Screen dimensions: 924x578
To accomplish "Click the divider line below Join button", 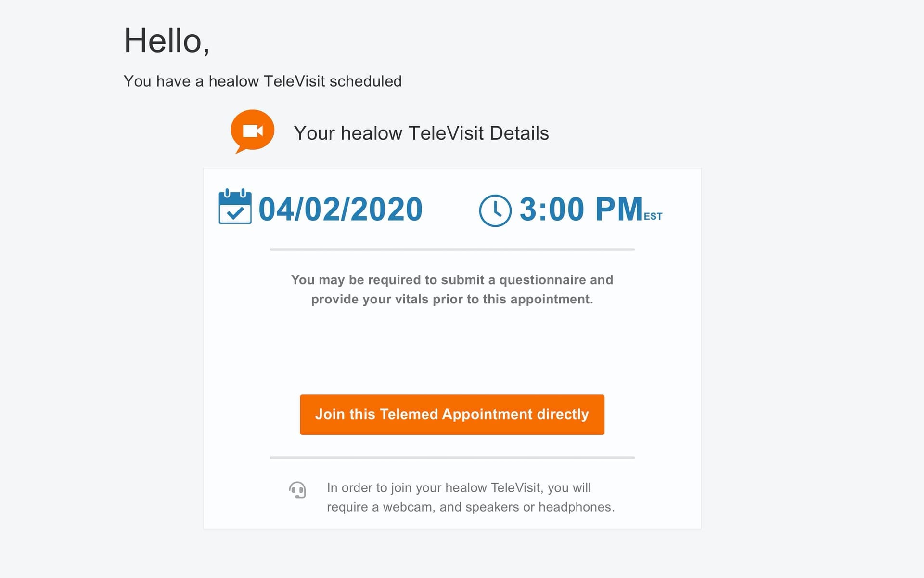I will (452, 458).
